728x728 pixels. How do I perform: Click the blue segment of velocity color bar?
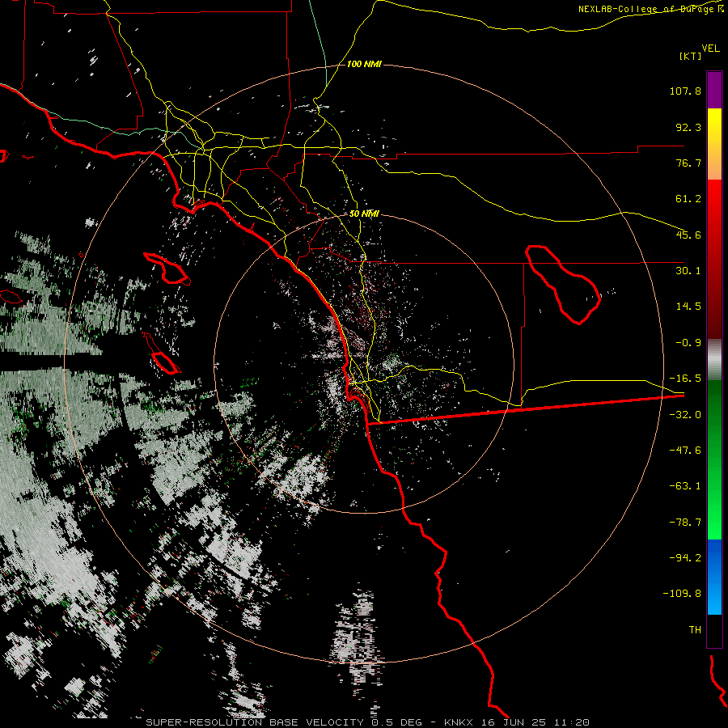714,577
